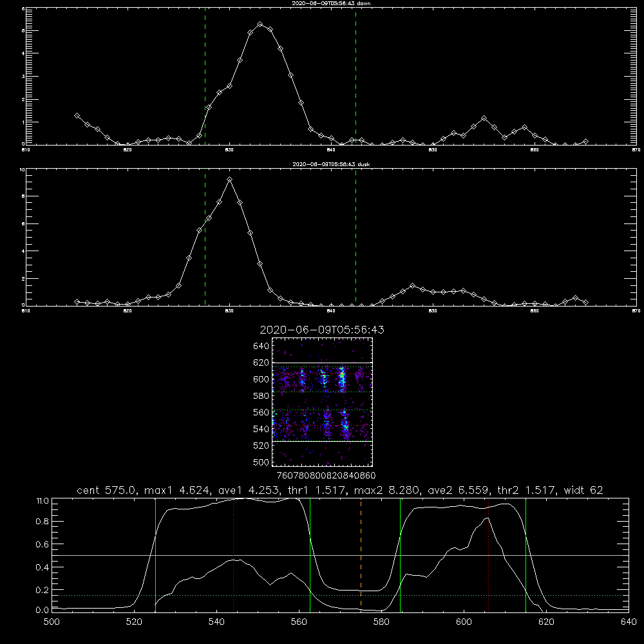Screen dimensions: 644x644
Task: Click the red dotted line near 544 in bottom plot
Action: tap(233, 554)
